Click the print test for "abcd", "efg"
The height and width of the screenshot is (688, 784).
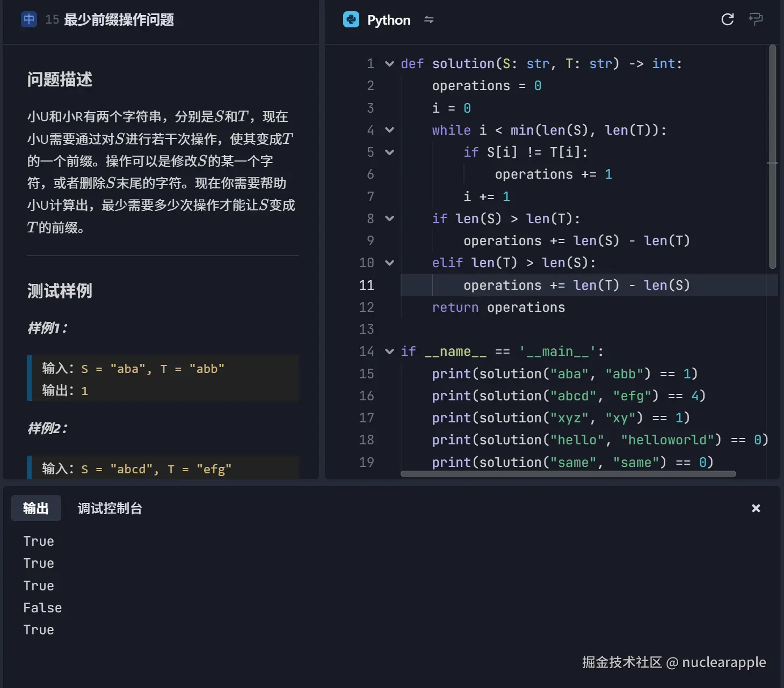pyautogui.click(x=569, y=396)
